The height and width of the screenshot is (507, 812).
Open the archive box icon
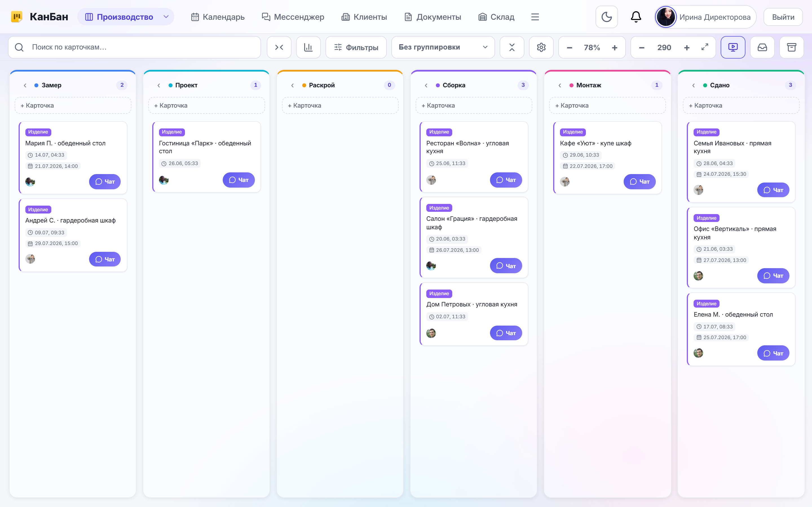pyautogui.click(x=791, y=47)
